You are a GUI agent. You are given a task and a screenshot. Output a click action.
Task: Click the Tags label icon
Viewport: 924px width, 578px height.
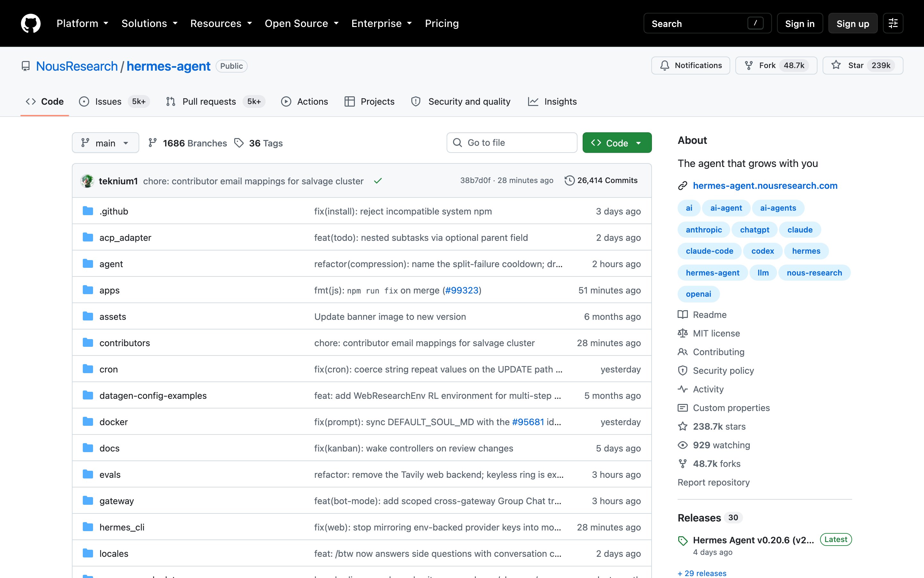[239, 143]
